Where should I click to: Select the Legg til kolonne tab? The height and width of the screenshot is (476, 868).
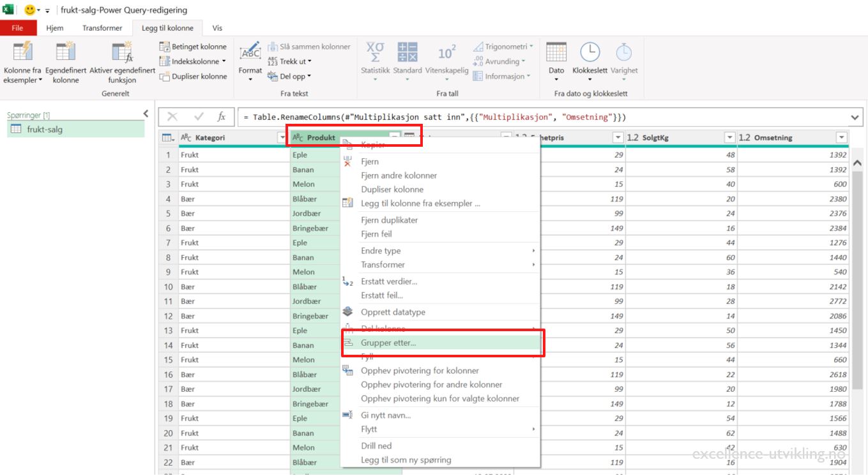tap(167, 28)
